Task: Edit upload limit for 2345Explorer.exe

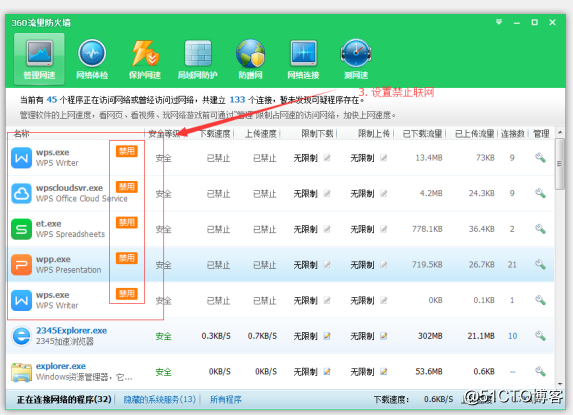Action: (x=383, y=336)
